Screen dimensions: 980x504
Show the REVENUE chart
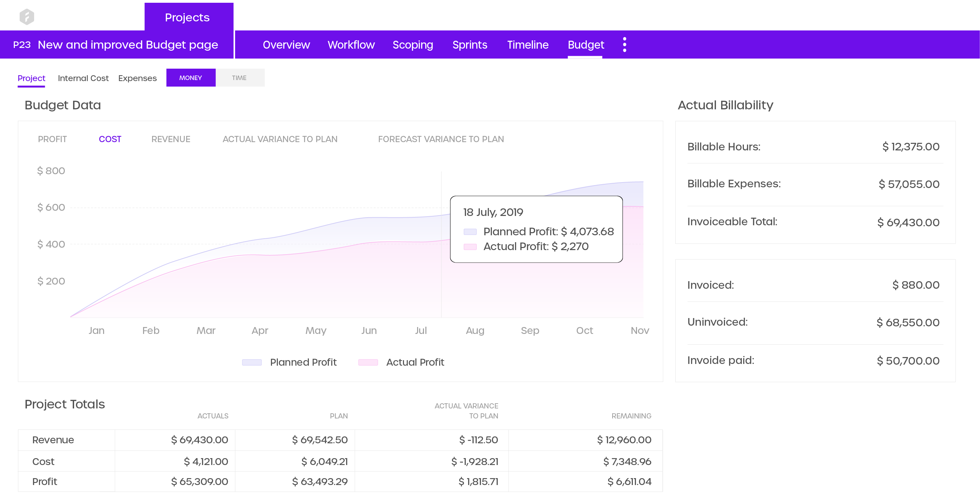pyautogui.click(x=170, y=139)
